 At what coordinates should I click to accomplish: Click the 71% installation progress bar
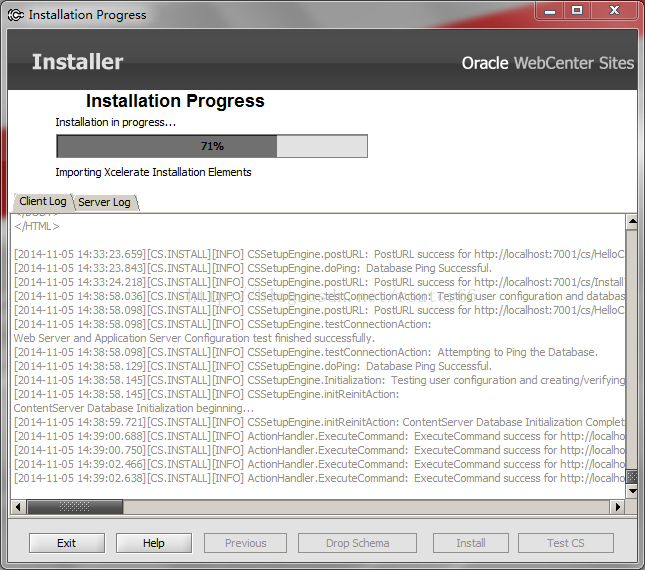(x=212, y=146)
